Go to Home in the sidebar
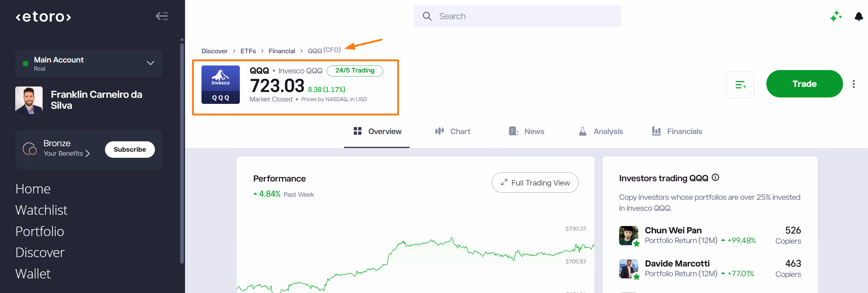The width and height of the screenshot is (868, 293). tap(33, 189)
